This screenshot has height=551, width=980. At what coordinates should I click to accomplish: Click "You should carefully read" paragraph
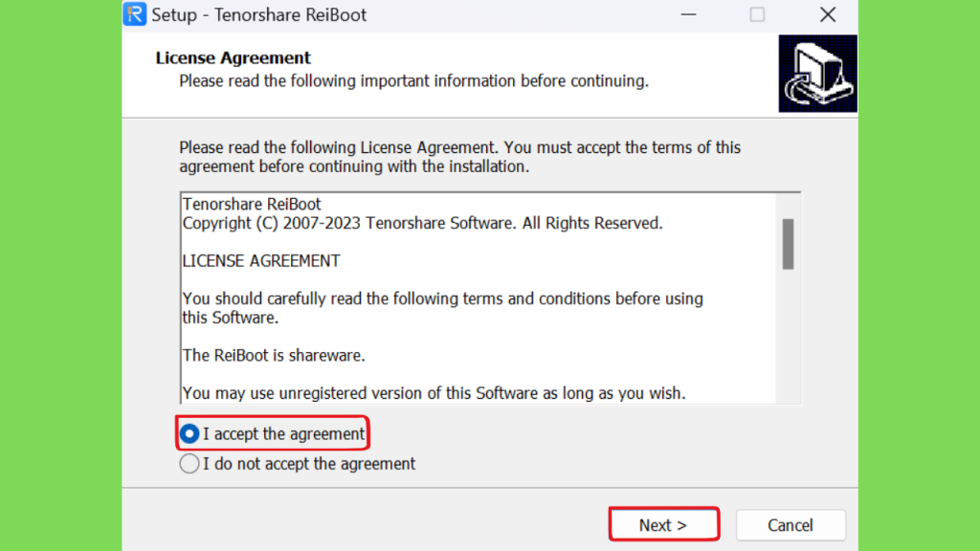point(442,308)
